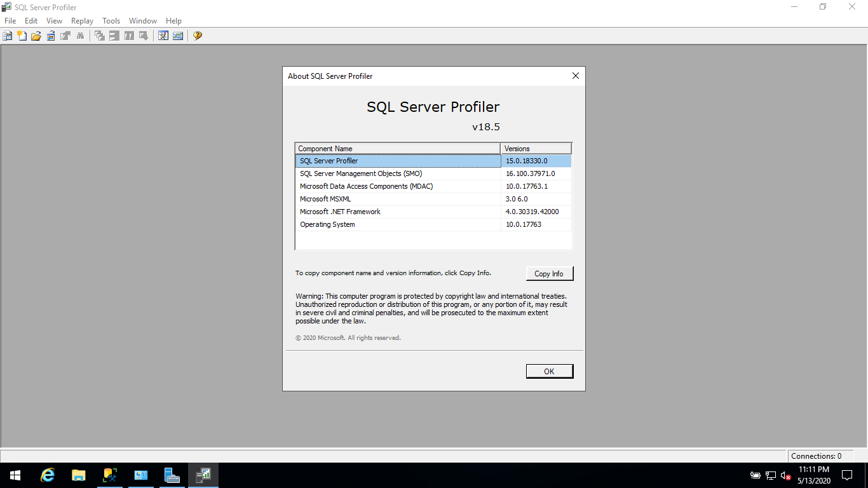Click version value 10.0.17763.1

pos(526,186)
